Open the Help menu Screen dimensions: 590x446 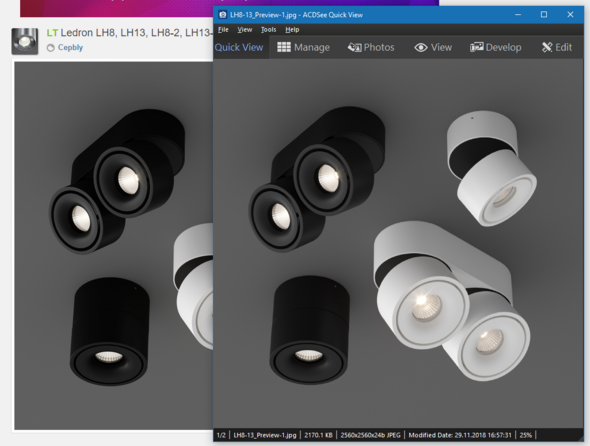tap(292, 29)
